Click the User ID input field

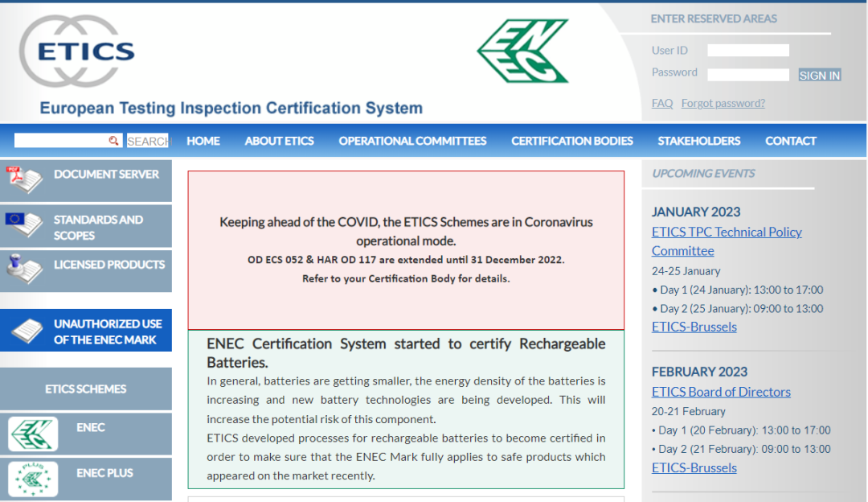tap(747, 51)
